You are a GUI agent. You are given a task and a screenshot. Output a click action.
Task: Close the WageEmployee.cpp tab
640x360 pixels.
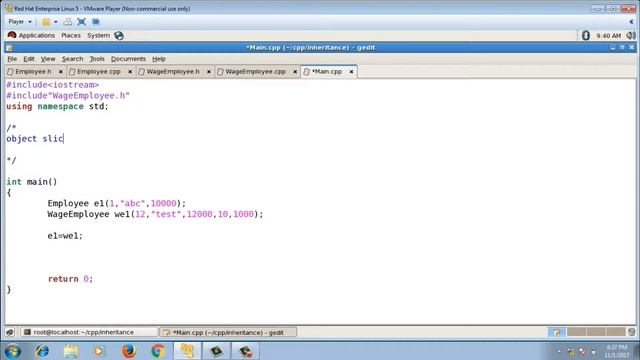click(295, 71)
